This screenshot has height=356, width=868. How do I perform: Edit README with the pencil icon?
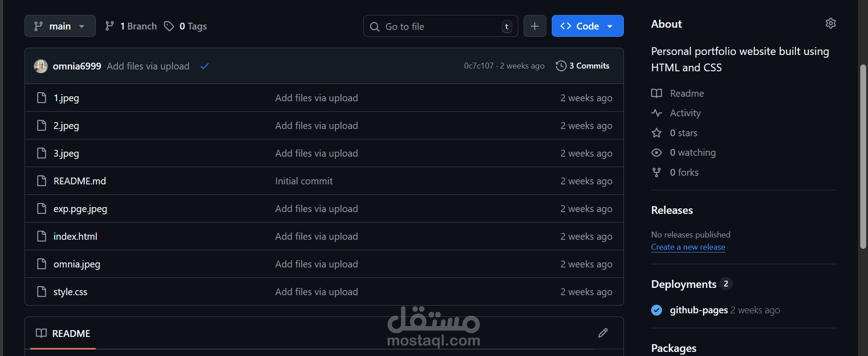point(603,333)
